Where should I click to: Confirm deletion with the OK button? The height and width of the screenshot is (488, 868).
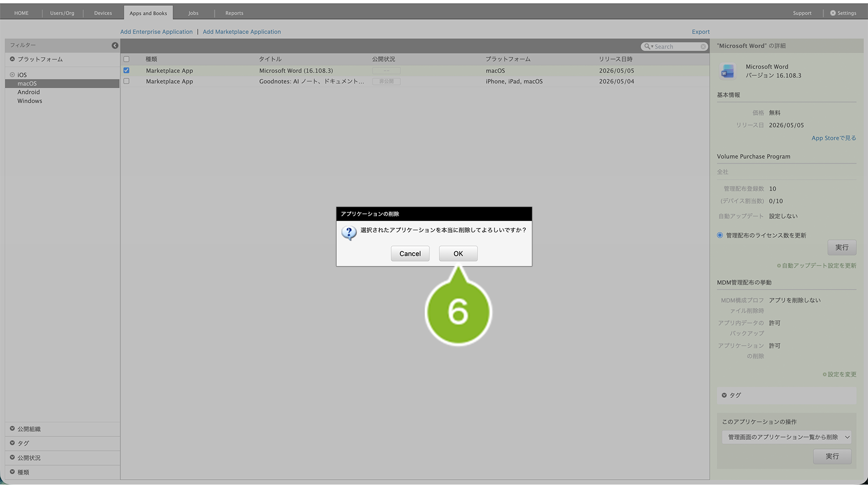tap(458, 253)
